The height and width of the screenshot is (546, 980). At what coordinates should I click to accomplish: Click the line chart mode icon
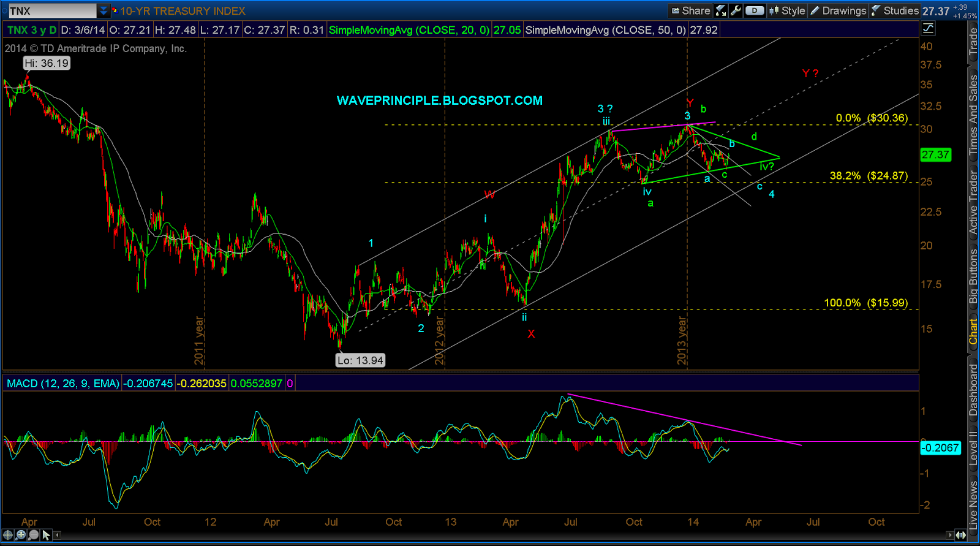click(928, 28)
